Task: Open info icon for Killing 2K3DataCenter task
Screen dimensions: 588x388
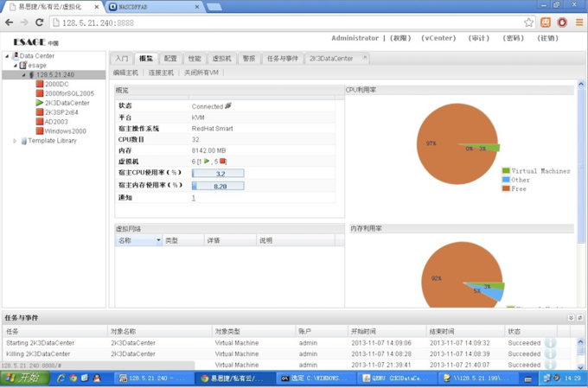Action: click(x=550, y=354)
